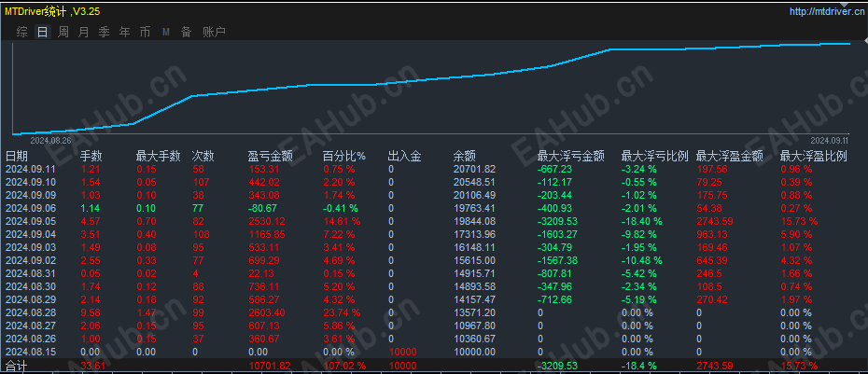The image size is (868, 374).
Task: Click the 2024.08.26 chart axis label
Action: (x=50, y=140)
